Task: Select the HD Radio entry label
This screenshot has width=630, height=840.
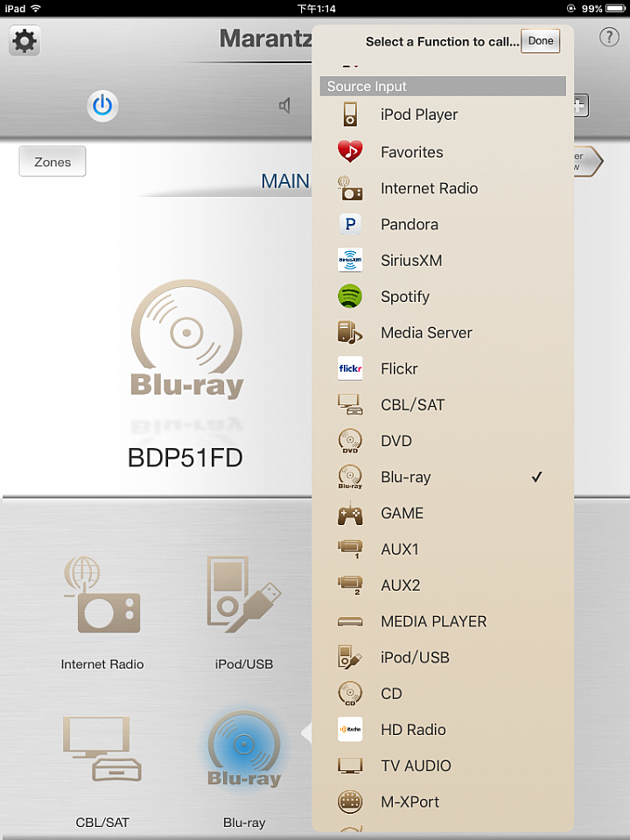Action: (413, 730)
